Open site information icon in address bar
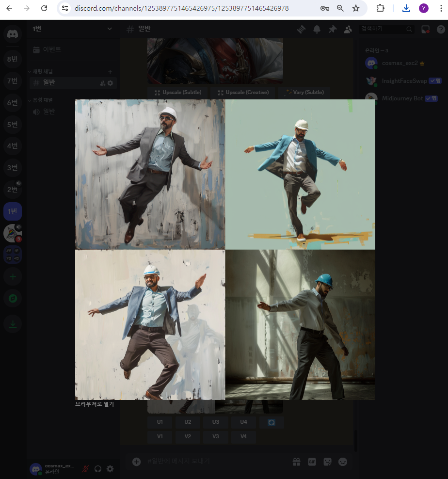Screen dimensions: 448x479 pyautogui.click(x=65, y=8)
